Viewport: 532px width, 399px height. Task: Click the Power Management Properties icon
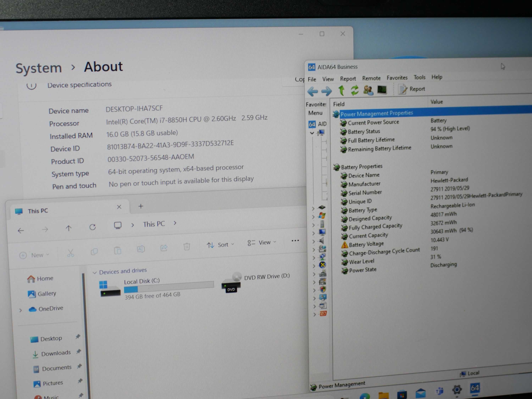[336, 112]
